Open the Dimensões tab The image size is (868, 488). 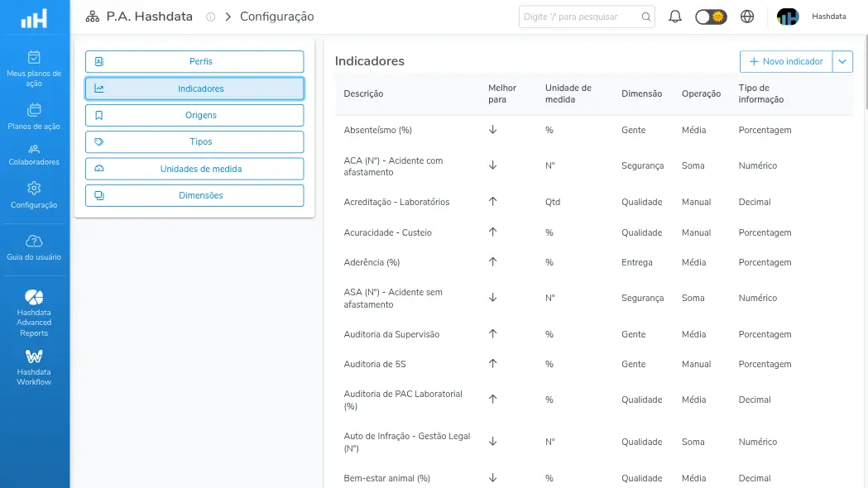coord(194,195)
